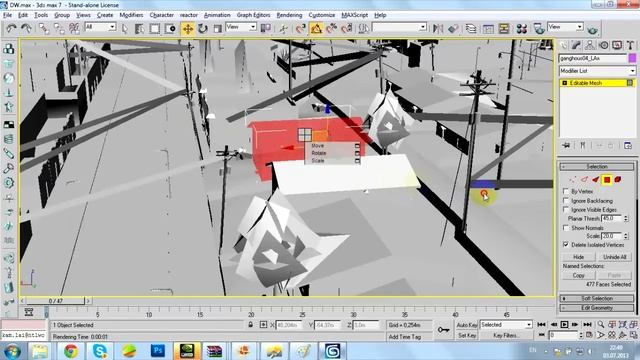
Task: Enable Ignore Backfacing checkbox
Action: pyautogui.click(x=566, y=200)
